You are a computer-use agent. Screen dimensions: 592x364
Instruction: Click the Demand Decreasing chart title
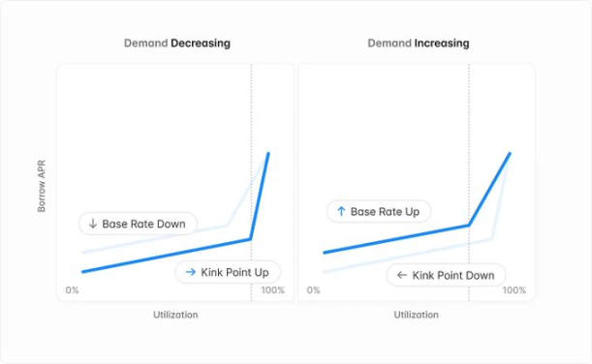[x=177, y=43]
